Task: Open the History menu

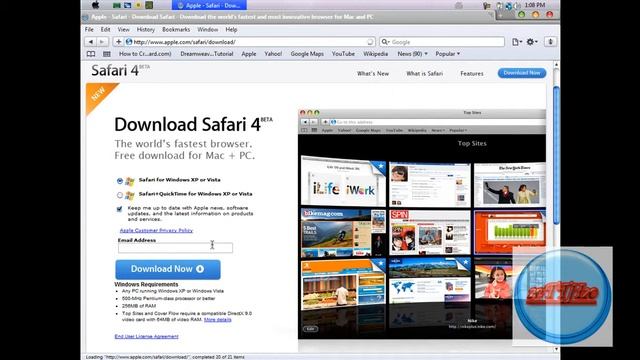Action: (x=146, y=29)
